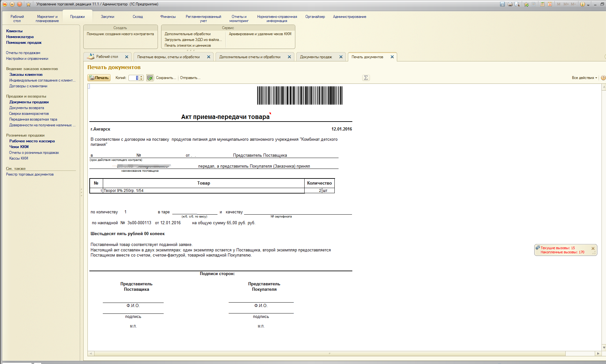Click the Save floppy disk icon

502,4
